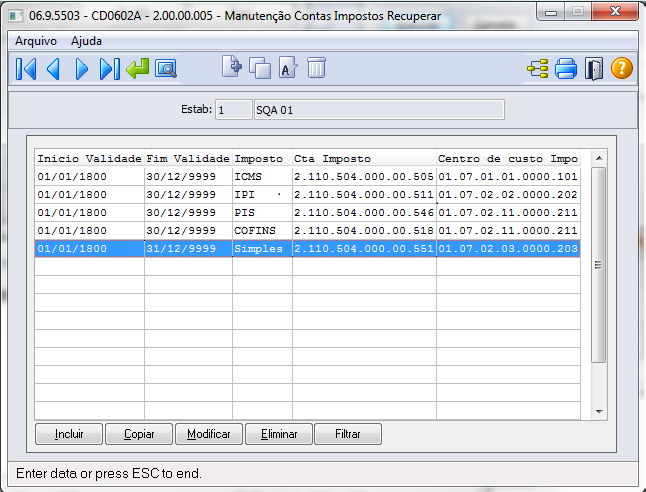
Task: Click the printer icon
Action: [x=566, y=68]
